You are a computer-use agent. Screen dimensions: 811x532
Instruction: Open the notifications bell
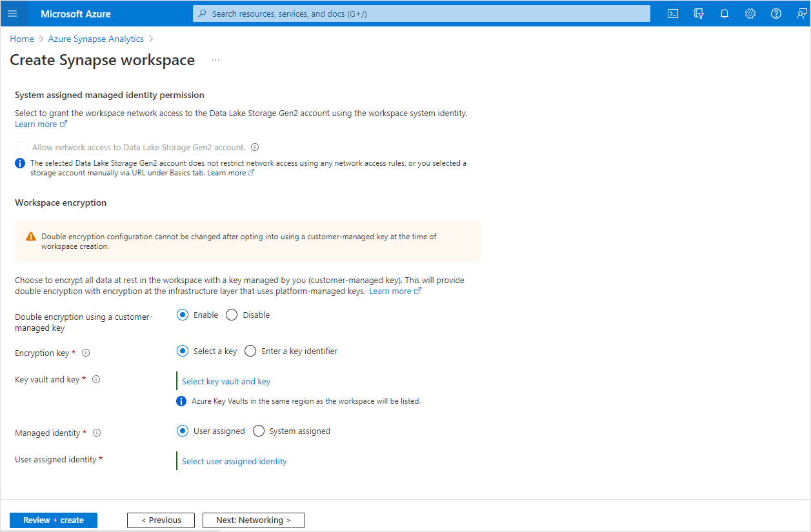click(725, 14)
